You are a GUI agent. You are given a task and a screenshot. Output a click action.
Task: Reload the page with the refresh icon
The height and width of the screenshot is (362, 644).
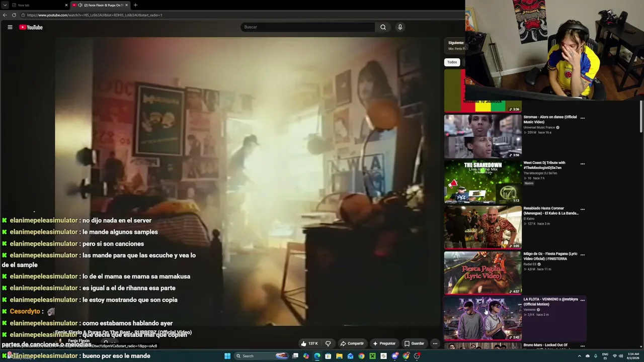pos(14,15)
